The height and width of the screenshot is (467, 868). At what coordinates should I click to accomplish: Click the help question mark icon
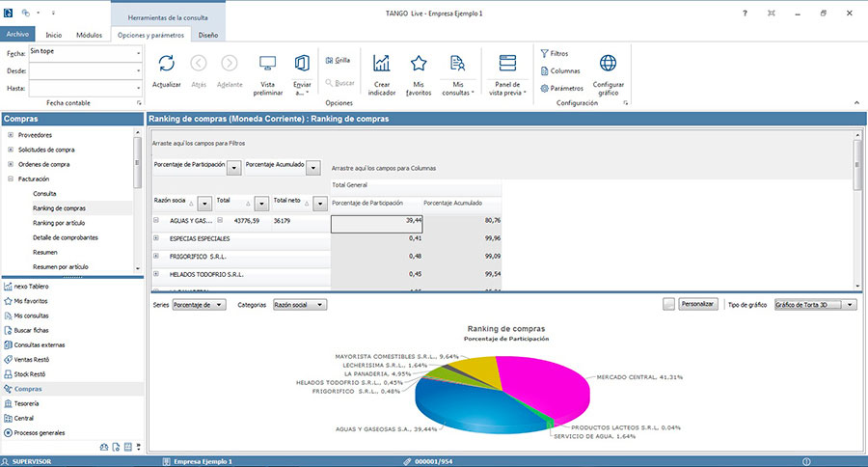745,14
